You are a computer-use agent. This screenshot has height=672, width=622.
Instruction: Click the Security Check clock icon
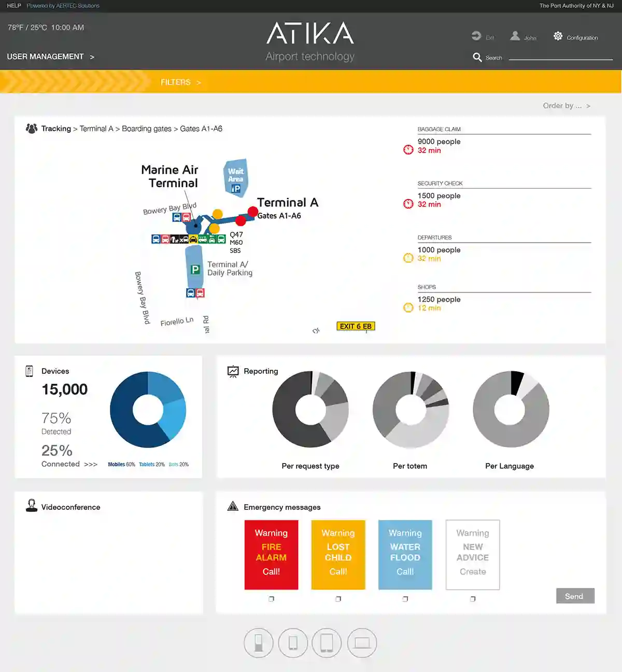[x=408, y=204]
